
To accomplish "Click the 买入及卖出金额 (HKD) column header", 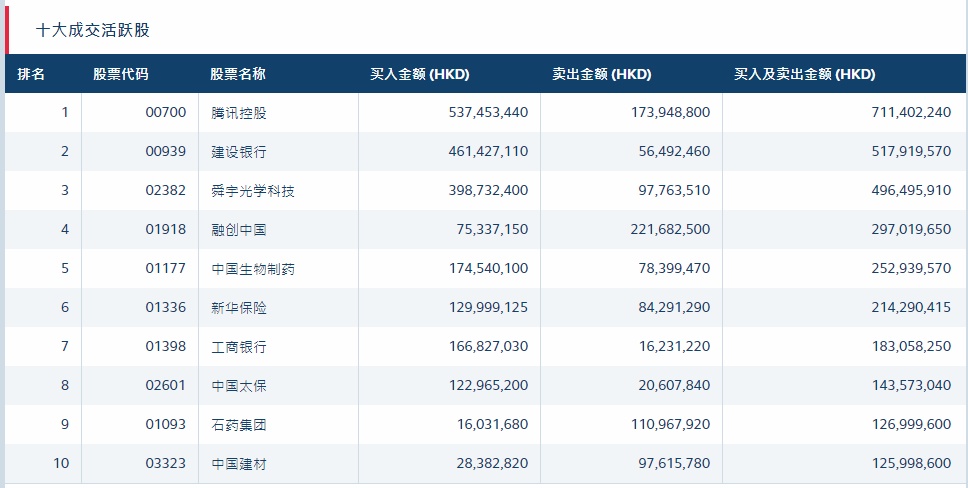I will (x=805, y=75).
